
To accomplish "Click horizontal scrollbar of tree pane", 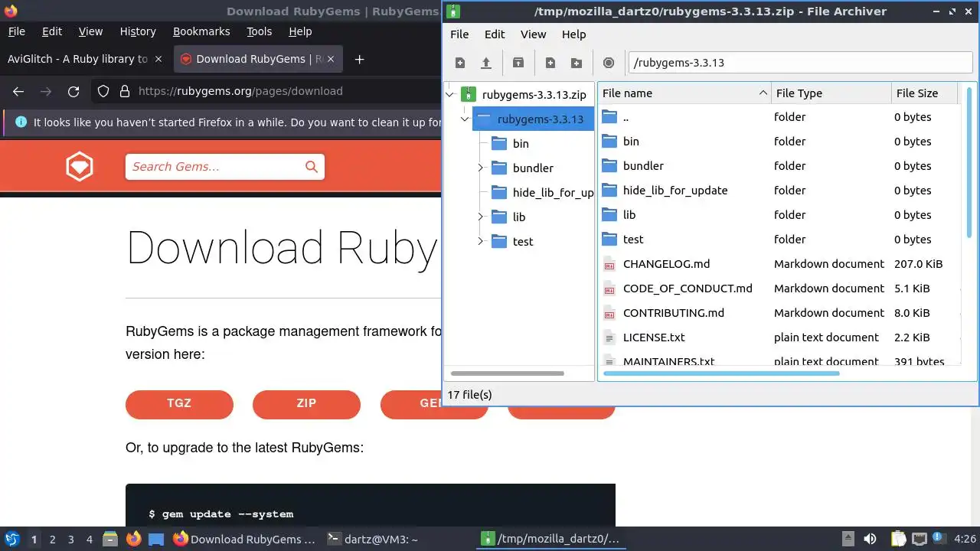I will (x=508, y=373).
